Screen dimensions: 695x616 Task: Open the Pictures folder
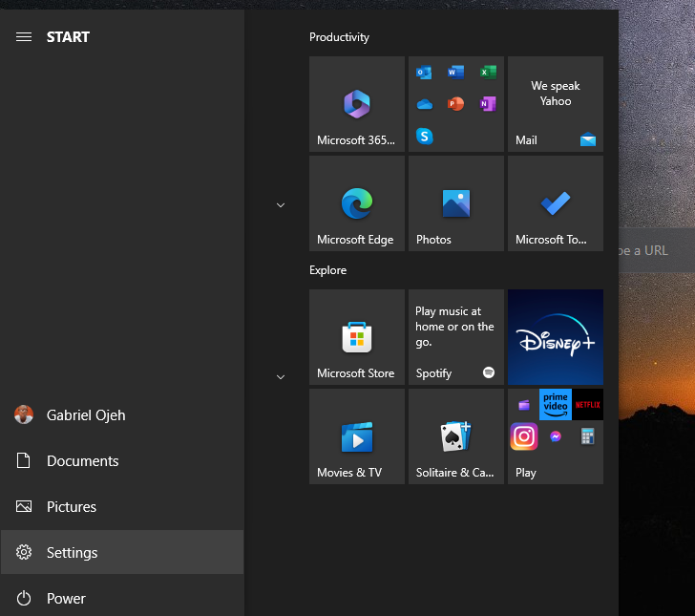pyautogui.click(x=122, y=506)
